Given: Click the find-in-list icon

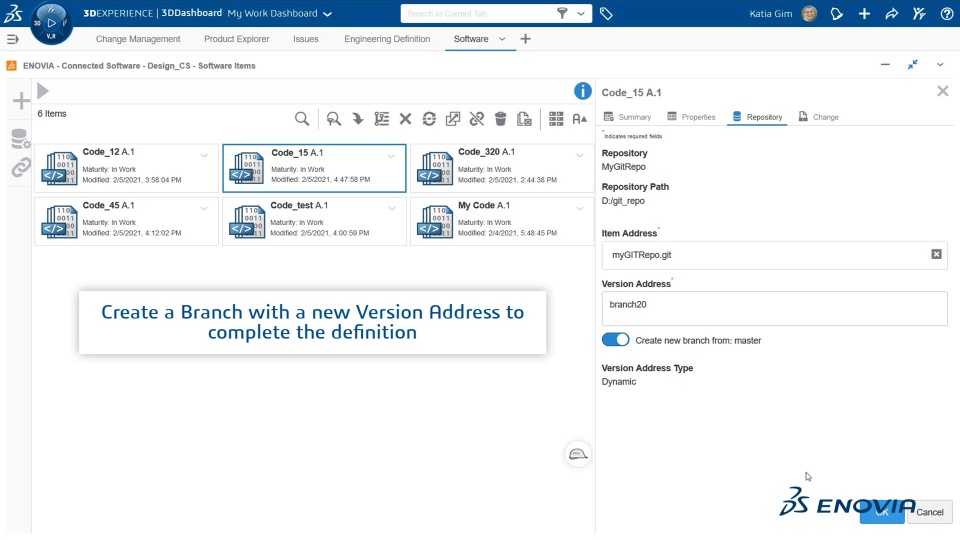Looking at the screenshot, I should click(334, 119).
